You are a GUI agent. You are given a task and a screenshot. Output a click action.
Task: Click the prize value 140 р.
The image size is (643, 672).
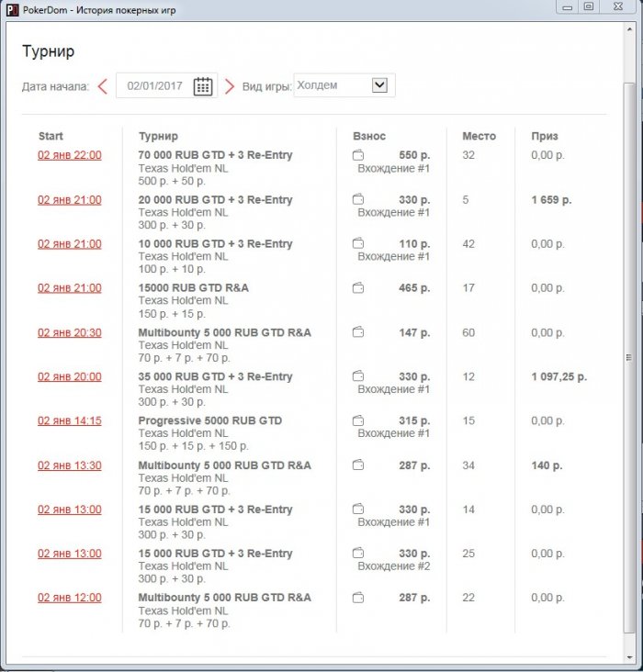[547, 465]
